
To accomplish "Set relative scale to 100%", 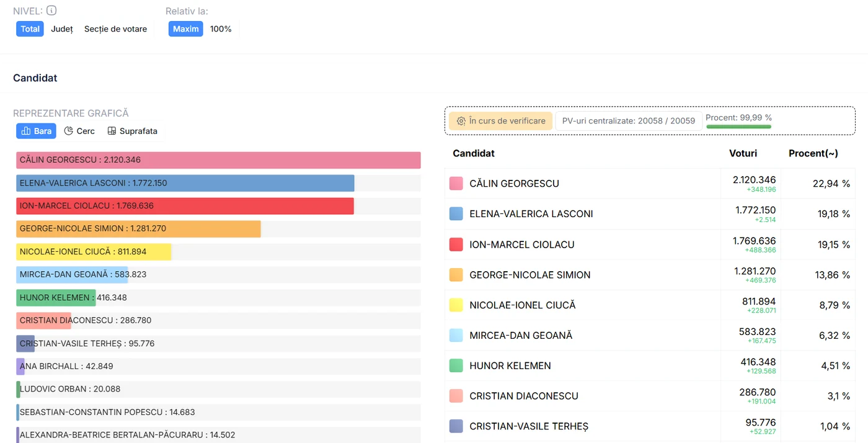I will (221, 29).
